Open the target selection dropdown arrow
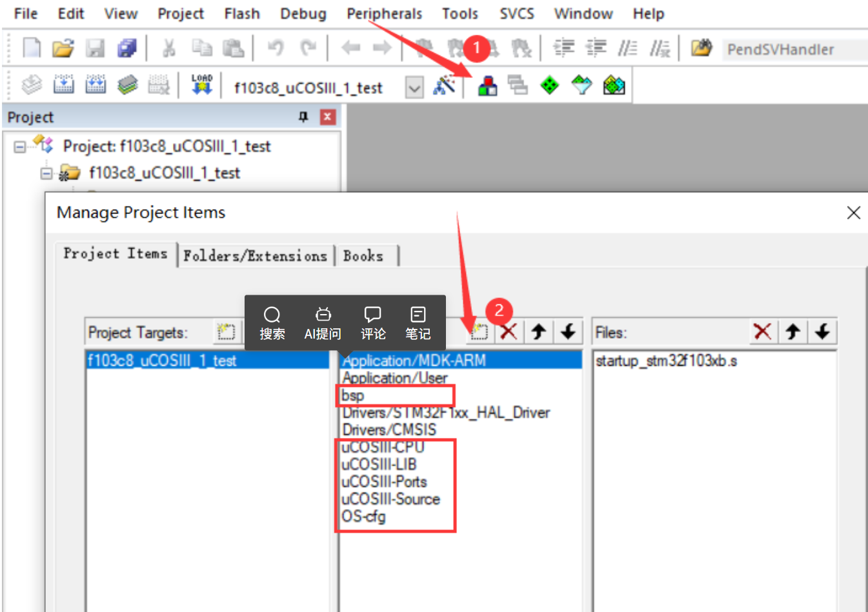The height and width of the screenshot is (612, 868). click(x=414, y=87)
